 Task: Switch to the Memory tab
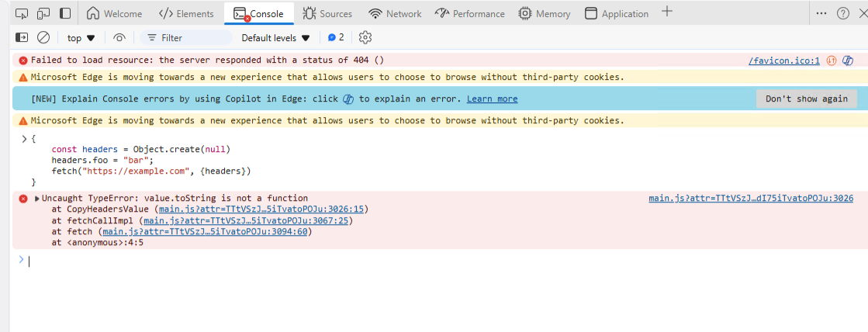(545, 14)
